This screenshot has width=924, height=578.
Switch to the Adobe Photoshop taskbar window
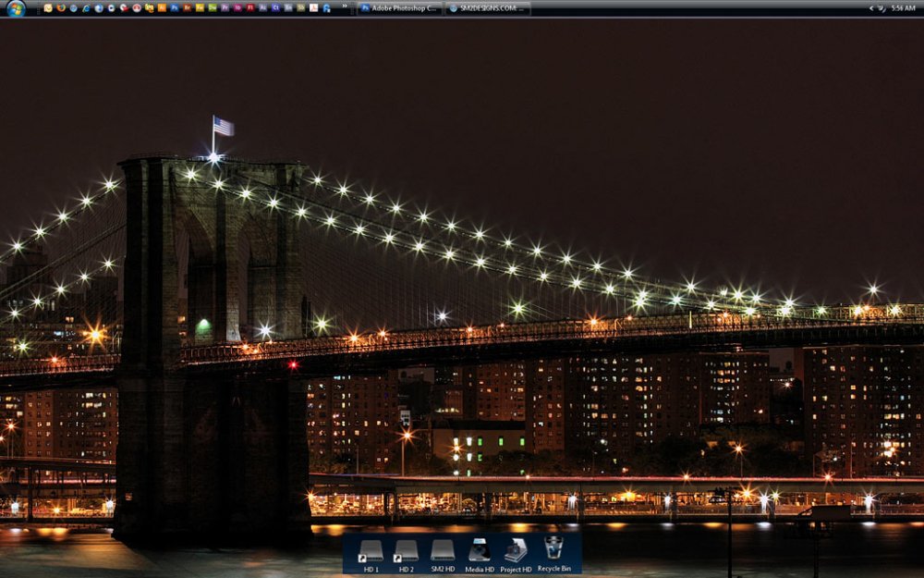(399, 7)
